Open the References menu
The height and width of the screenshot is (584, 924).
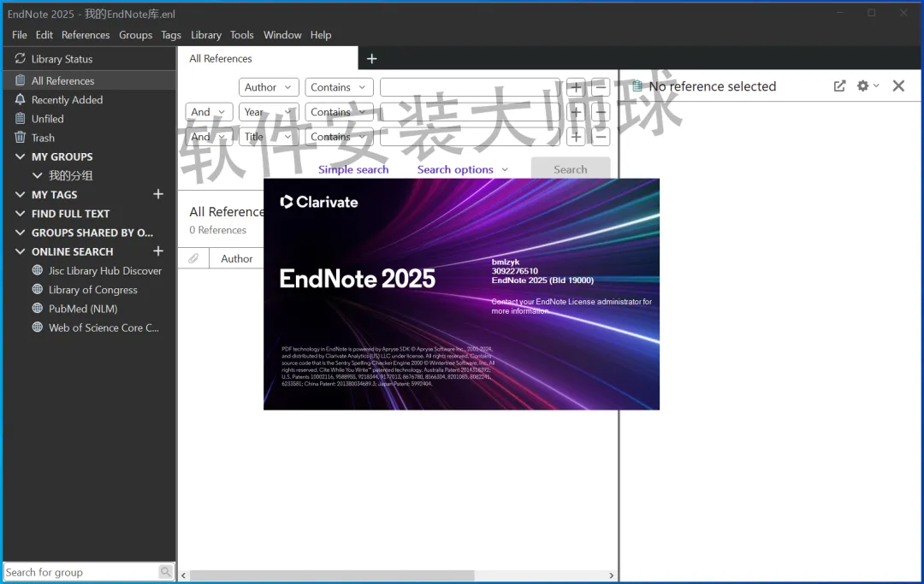(x=86, y=35)
